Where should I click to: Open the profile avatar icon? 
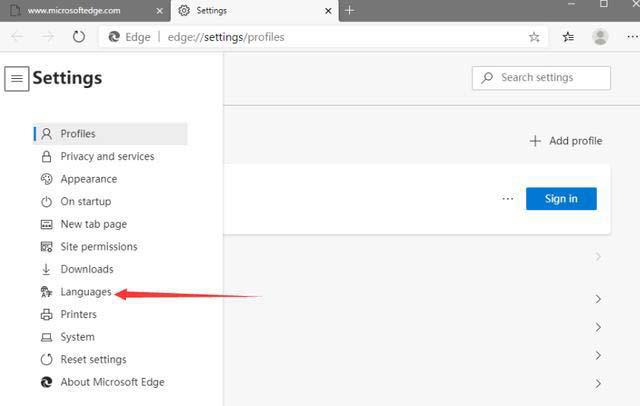coord(600,37)
